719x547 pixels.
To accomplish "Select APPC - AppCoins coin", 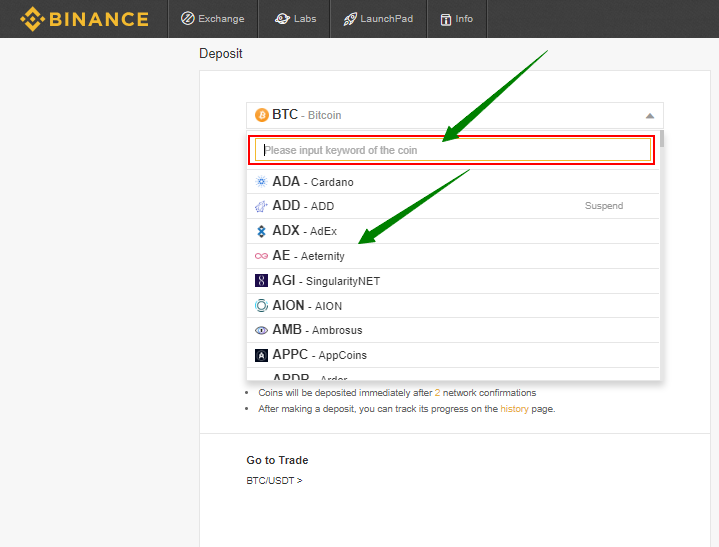I will (453, 354).
